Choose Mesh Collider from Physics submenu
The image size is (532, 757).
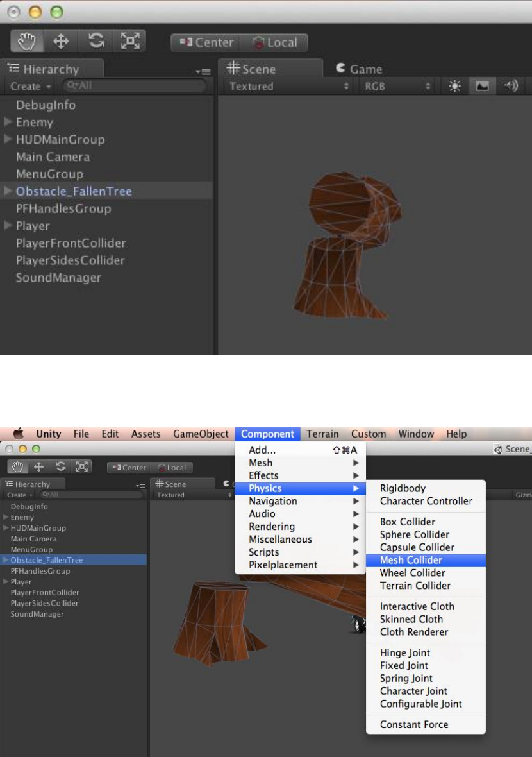[x=426, y=560]
